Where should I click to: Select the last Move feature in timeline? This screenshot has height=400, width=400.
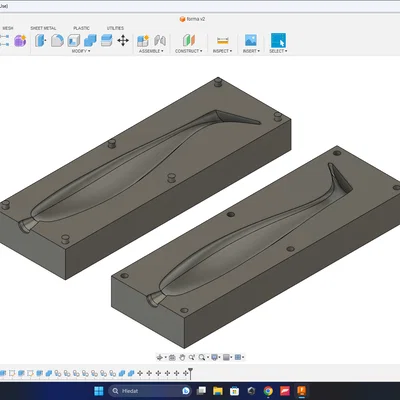point(185,373)
